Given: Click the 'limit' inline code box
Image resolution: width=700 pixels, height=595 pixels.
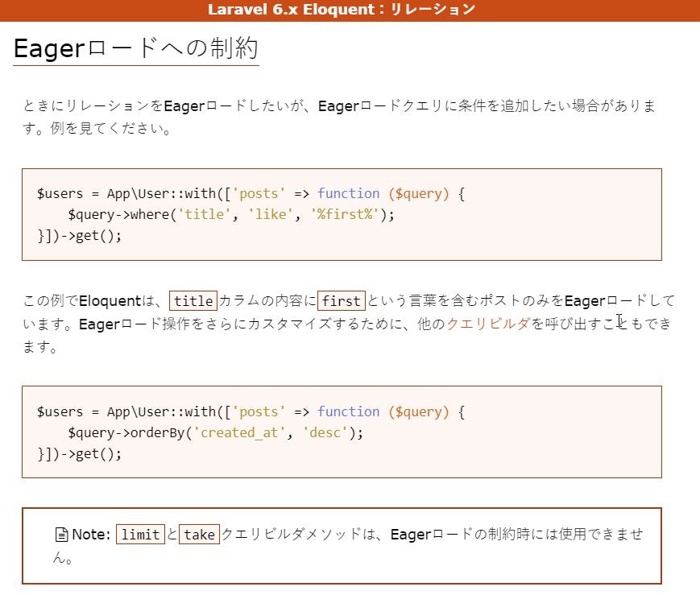Looking at the screenshot, I should click(141, 534).
